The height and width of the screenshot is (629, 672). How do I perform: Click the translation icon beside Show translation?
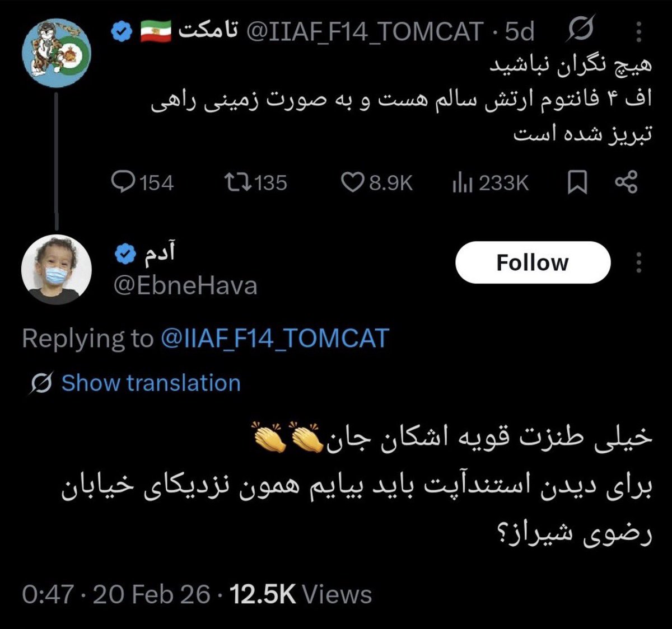point(41,383)
